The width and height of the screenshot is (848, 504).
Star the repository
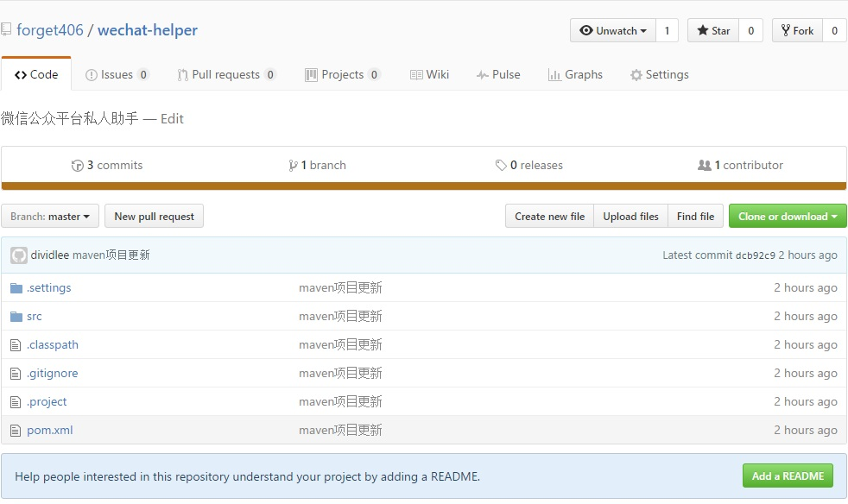[x=713, y=30]
